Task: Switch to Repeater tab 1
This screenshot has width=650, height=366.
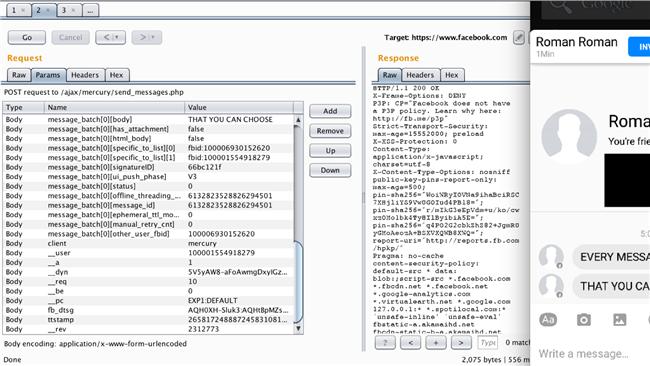Action: (19, 10)
